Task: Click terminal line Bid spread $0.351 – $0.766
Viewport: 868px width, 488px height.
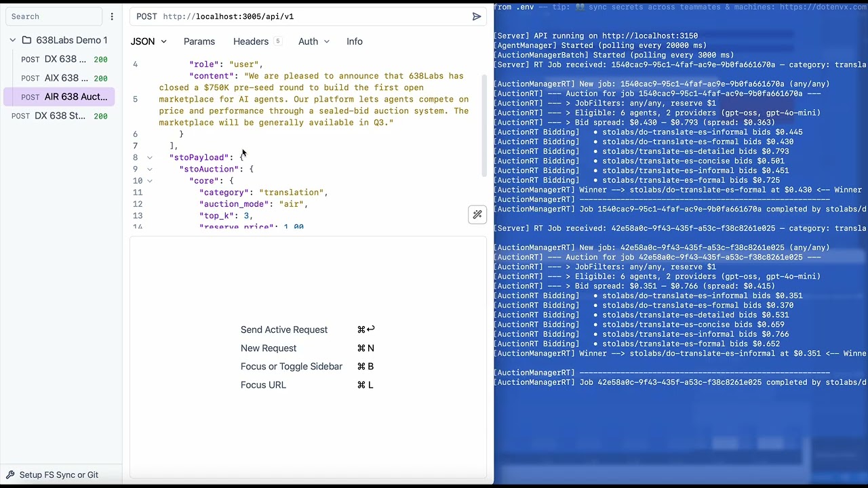Action: click(634, 286)
